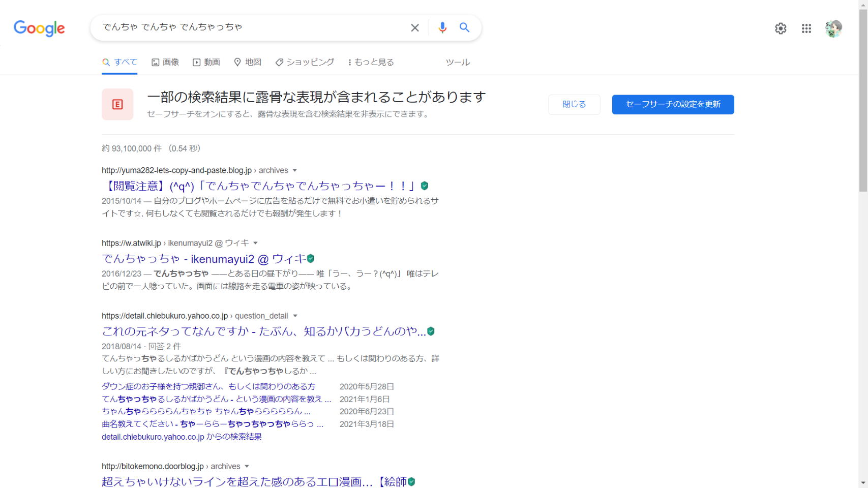Viewport: 868px width, 488px height.
Task: Open settings gear icon
Action: click(781, 28)
